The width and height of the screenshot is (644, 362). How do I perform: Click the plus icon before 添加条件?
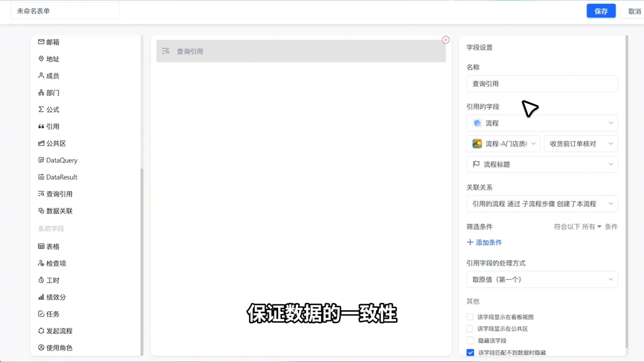tap(470, 242)
